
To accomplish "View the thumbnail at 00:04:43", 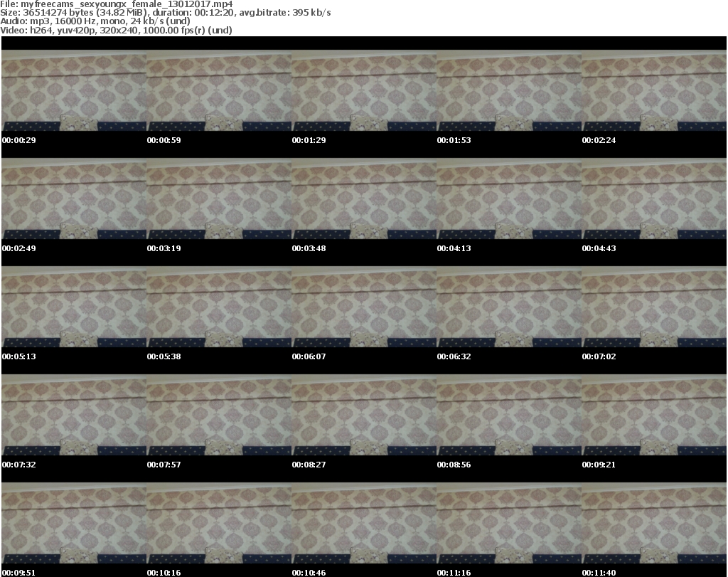I will coord(654,198).
